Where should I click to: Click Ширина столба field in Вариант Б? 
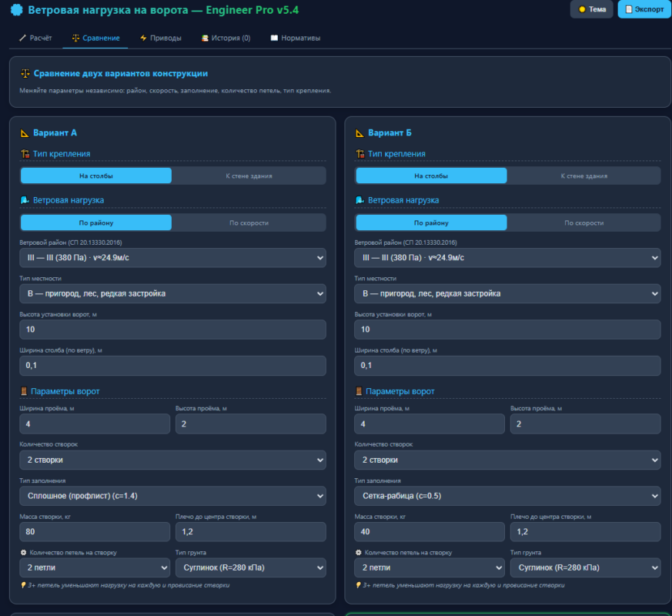(507, 366)
